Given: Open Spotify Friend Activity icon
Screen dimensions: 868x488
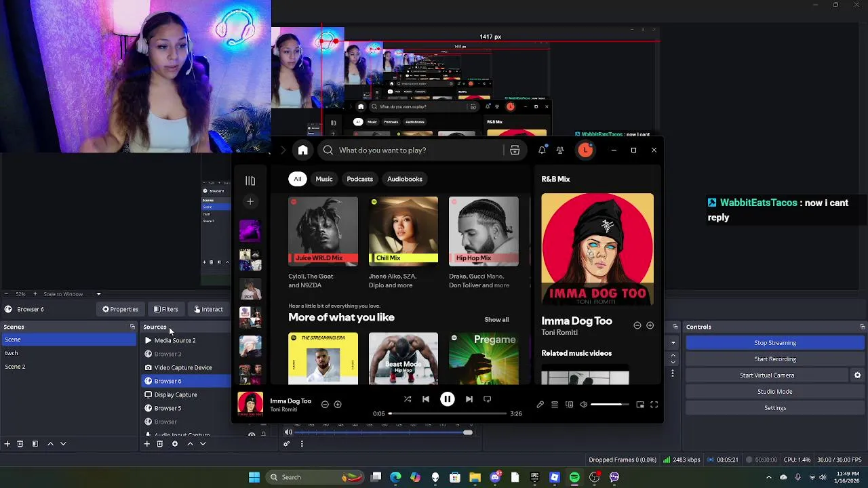Looking at the screenshot, I should click(x=560, y=150).
